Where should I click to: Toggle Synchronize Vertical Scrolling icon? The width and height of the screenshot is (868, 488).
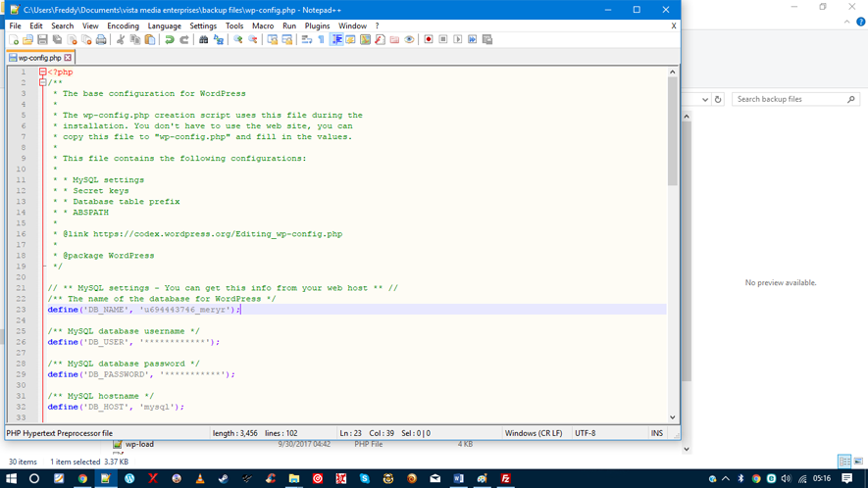(x=273, y=39)
